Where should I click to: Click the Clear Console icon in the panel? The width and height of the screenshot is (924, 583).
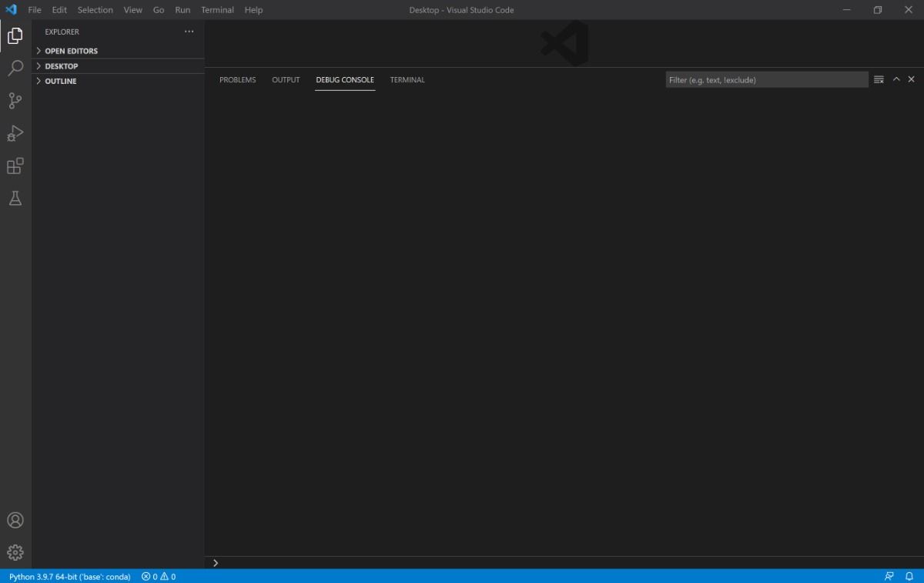pyautogui.click(x=879, y=79)
